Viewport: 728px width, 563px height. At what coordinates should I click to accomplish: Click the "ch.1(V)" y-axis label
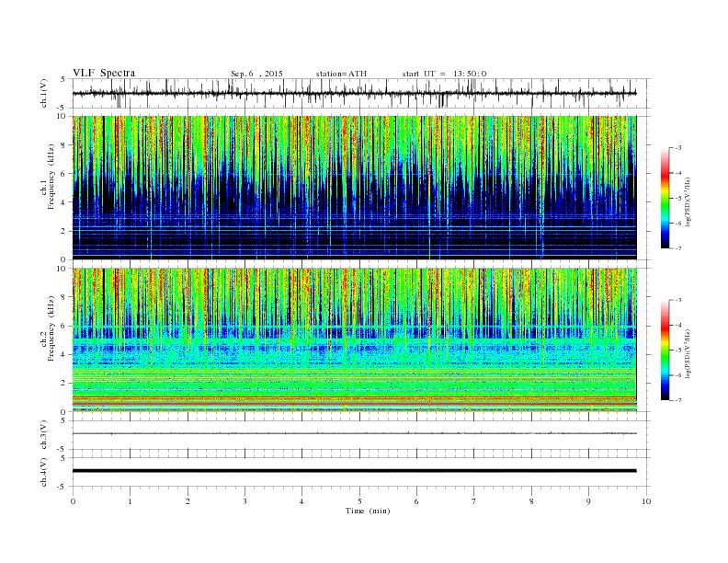[x=44, y=94]
